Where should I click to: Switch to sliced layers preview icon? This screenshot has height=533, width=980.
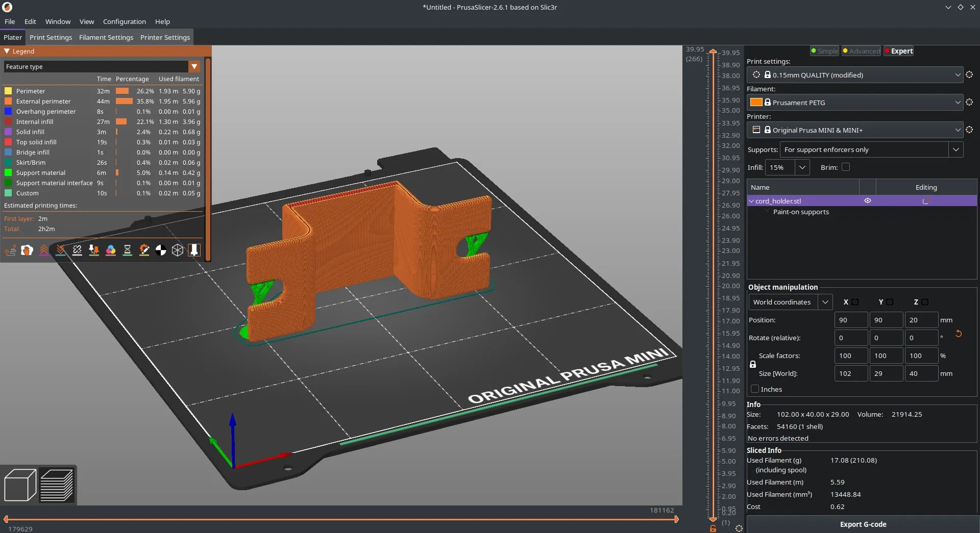[57, 485]
